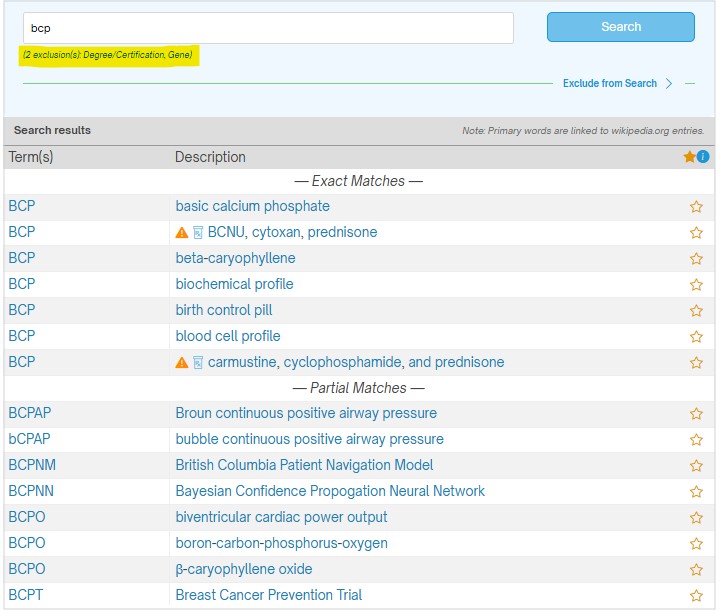Click star next to birth control pill
This screenshot has height=611, width=722.
(696, 311)
